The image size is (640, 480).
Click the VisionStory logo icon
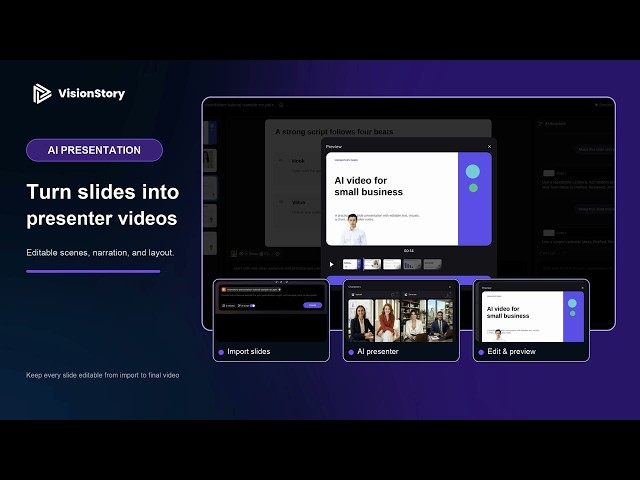pos(42,93)
